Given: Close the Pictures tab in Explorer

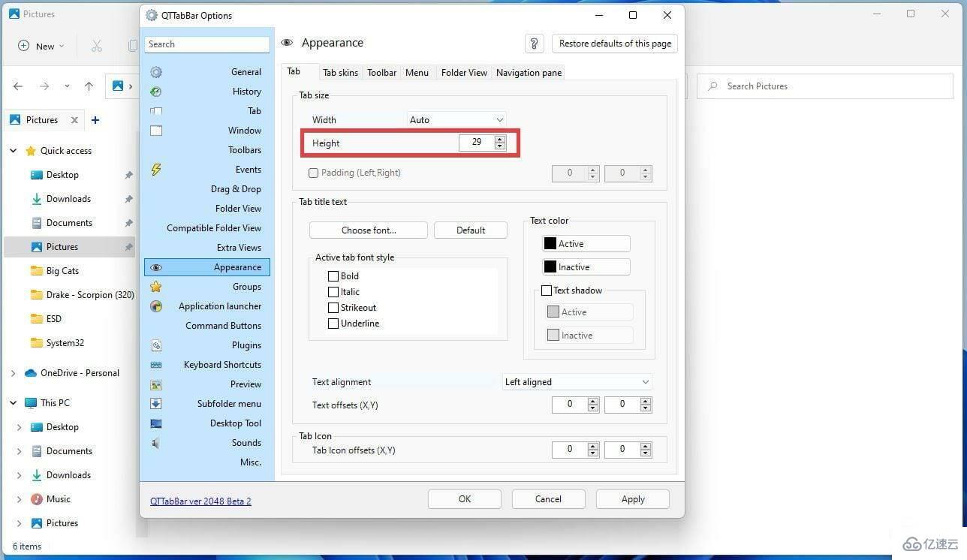Looking at the screenshot, I should (74, 120).
